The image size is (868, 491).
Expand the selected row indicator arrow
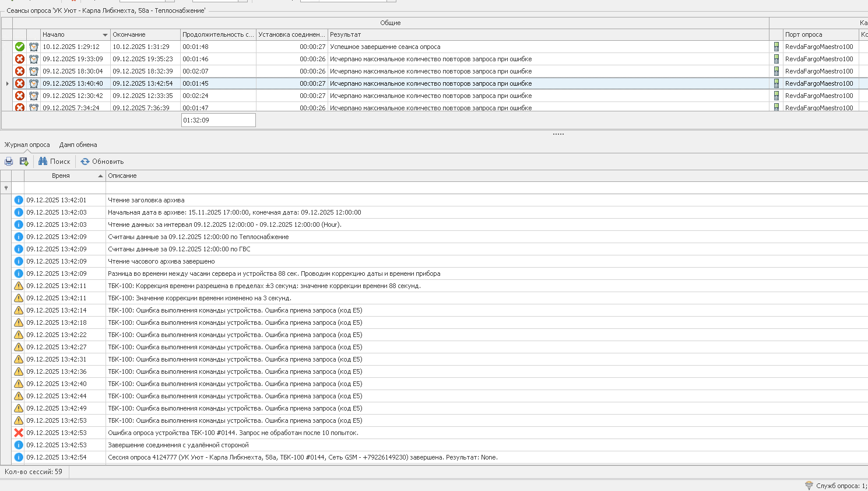pyautogui.click(x=7, y=83)
